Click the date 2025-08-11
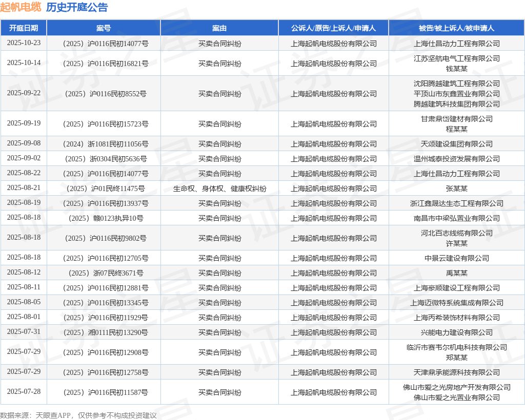This screenshot has width=525, height=420. click(24, 287)
